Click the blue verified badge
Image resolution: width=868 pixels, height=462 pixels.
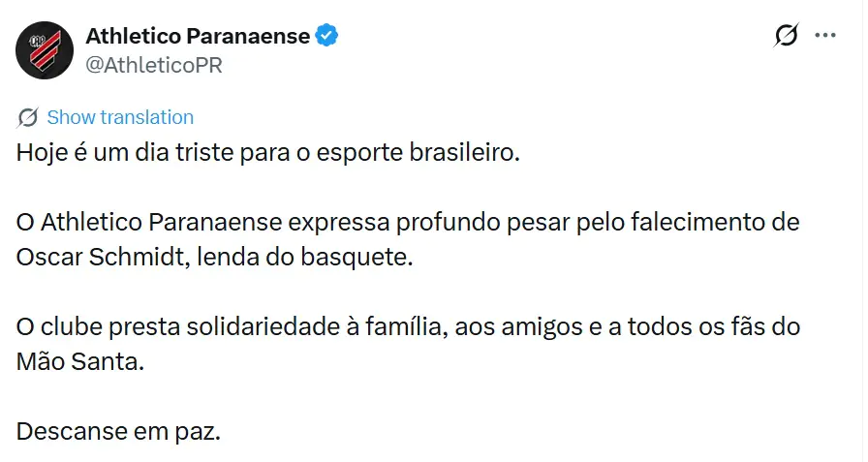click(327, 37)
